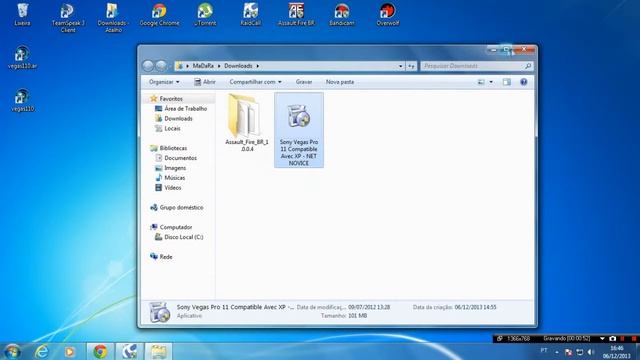The height and width of the screenshot is (360, 640).
Task: Open Windows Media Player taskbar icon
Action: (69, 351)
